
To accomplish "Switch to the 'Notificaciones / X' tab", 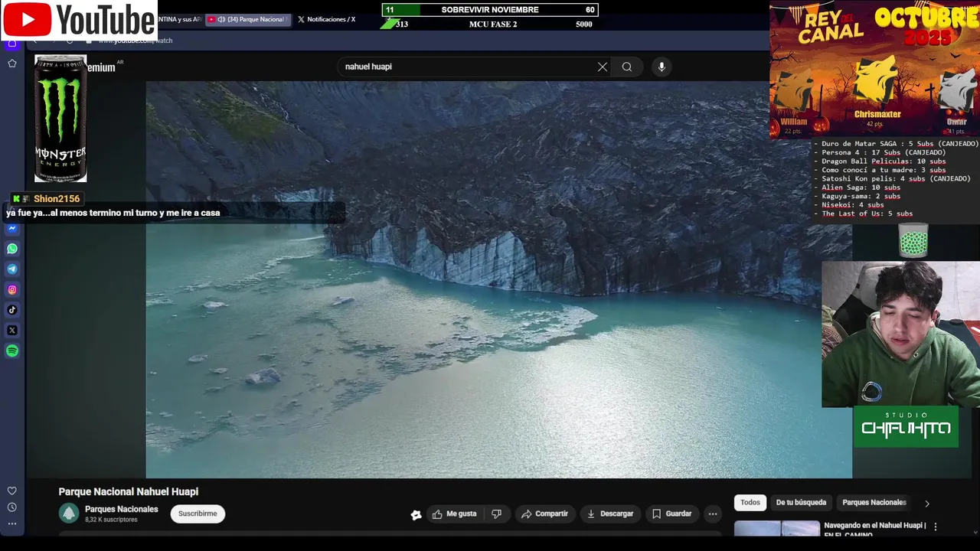I will [327, 19].
